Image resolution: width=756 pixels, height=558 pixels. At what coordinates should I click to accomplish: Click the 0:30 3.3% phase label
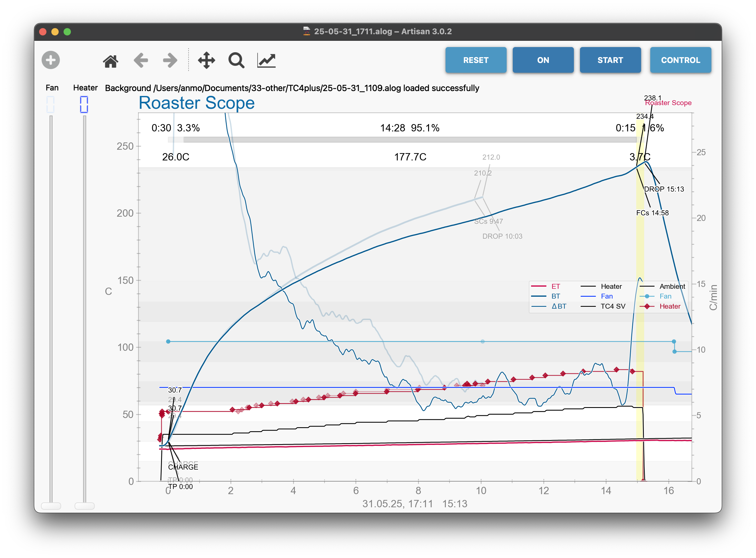click(x=176, y=128)
